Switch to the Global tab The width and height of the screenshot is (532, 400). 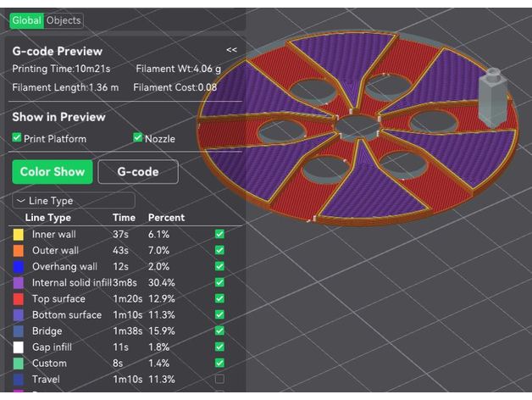point(26,19)
